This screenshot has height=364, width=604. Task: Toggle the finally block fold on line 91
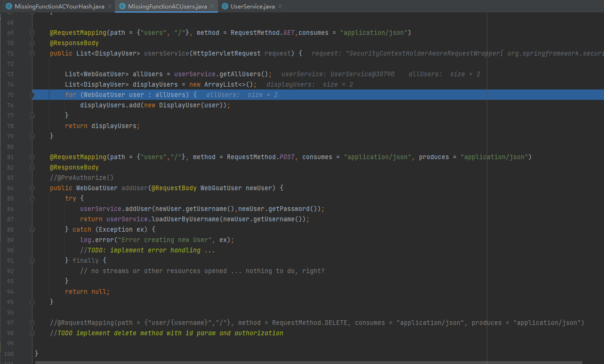[x=32, y=261]
